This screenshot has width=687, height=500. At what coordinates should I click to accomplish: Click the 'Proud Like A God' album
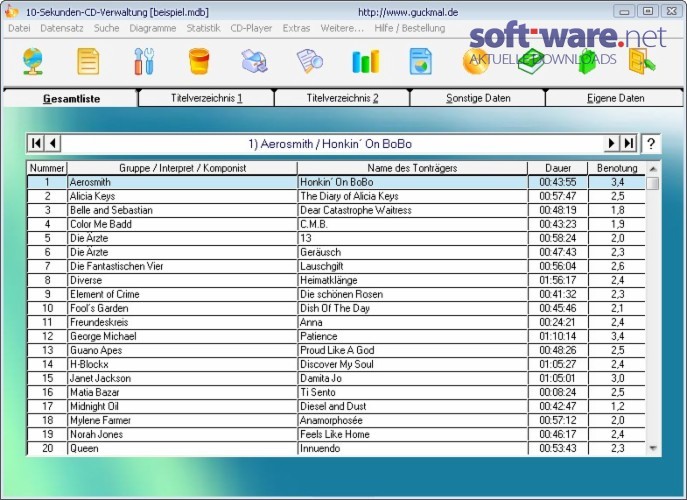[x=412, y=350]
